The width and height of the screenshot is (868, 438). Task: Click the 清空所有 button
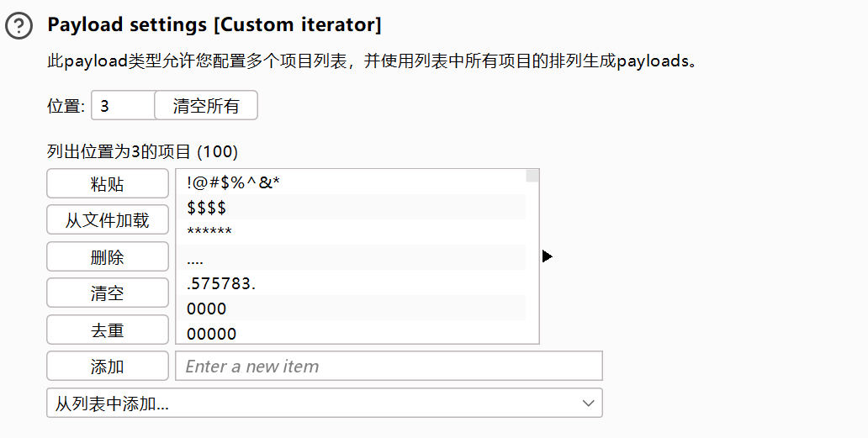click(x=206, y=106)
